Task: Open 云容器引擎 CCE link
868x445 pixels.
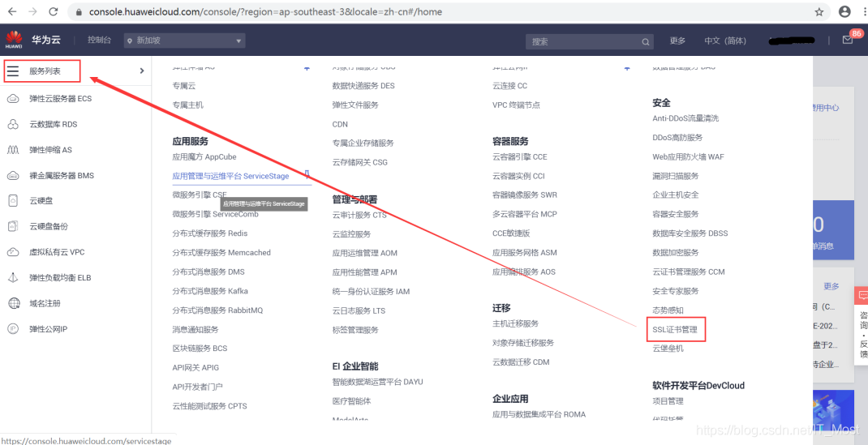Action: pyautogui.click(x=520, y=157)
